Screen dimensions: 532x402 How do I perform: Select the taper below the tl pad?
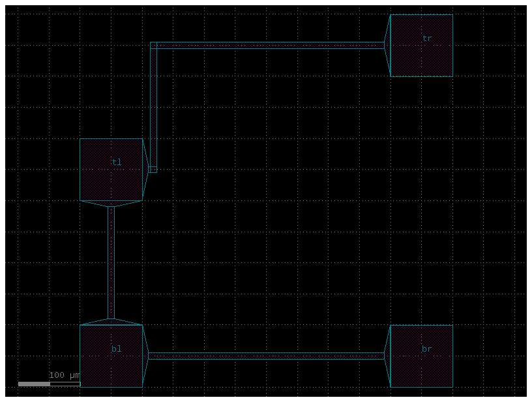[111, 204]
